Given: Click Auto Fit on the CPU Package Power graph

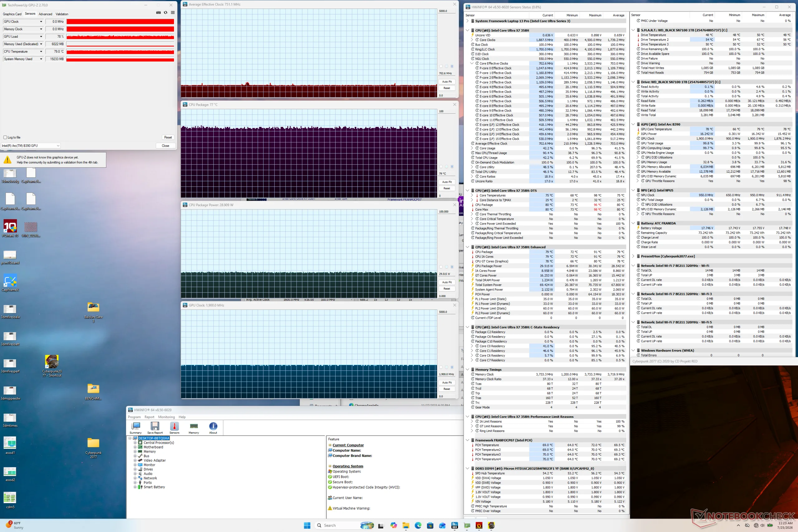Looking at the screenshot, I should tap(447, 282).
